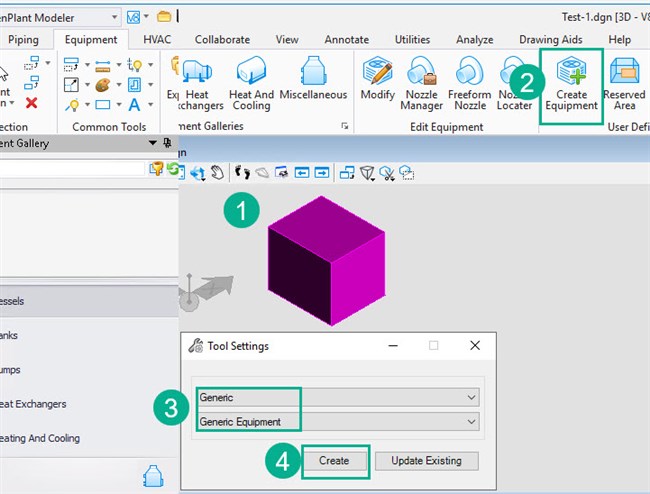Select the Tanks gallery category
Viewport: 650px width, 494px height.
pyautogui.click(x=89, y=335)
